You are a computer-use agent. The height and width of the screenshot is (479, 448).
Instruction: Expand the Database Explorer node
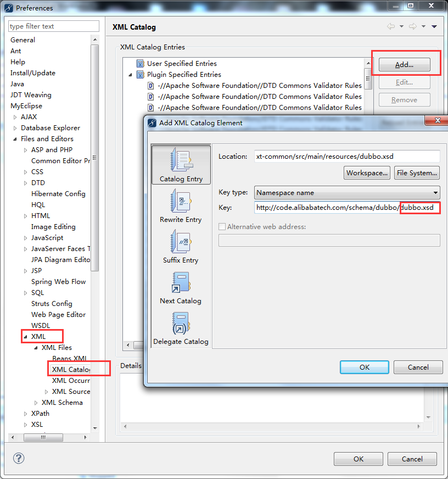click(x=15, y=128)
